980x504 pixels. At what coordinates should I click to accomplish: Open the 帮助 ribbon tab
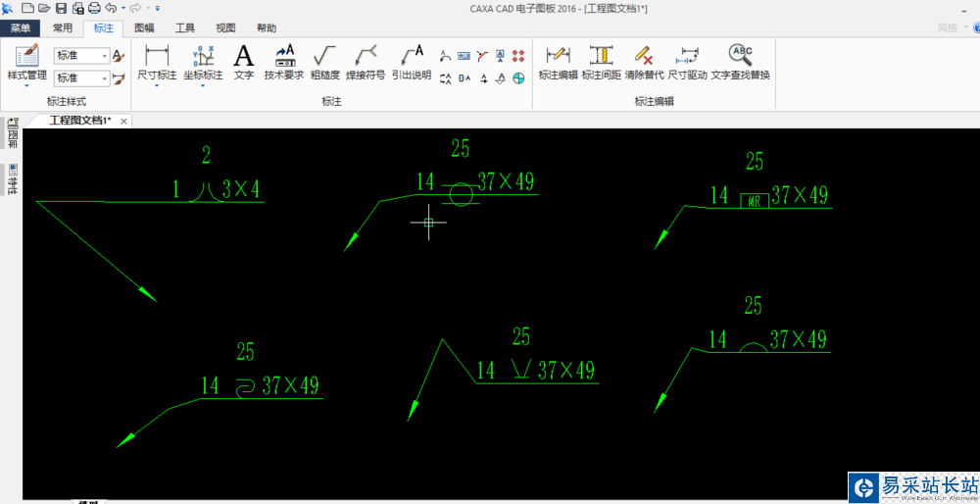[x=267, y=28]
